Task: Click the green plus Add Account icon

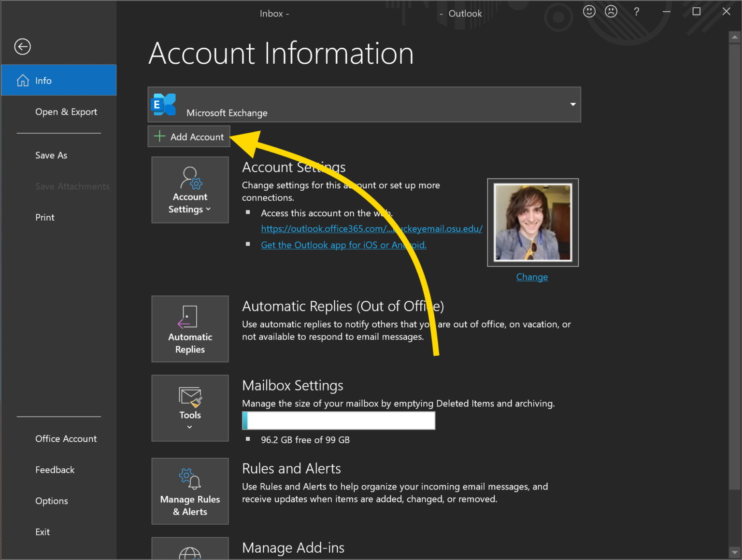Action: tap(159, 137)
